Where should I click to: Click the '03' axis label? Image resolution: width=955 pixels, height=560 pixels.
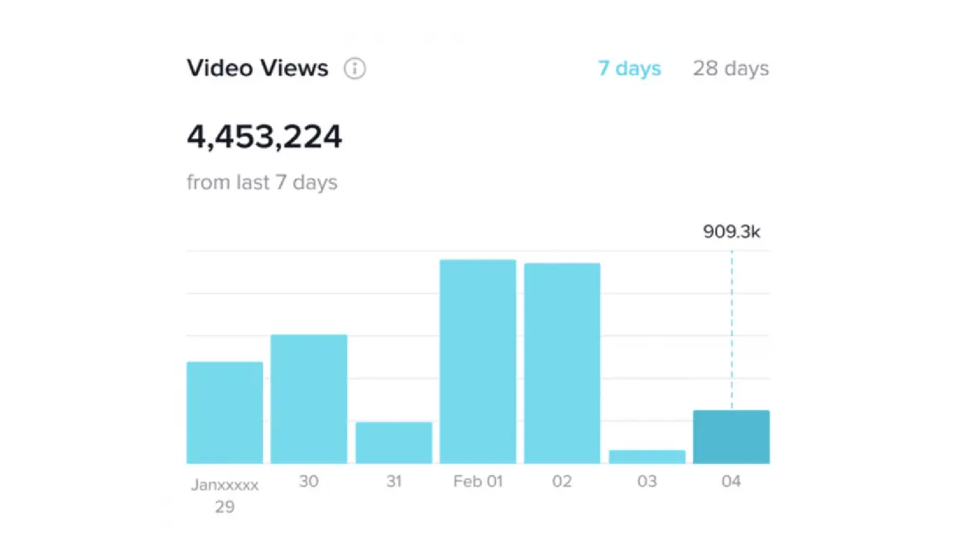pos(647,481)
